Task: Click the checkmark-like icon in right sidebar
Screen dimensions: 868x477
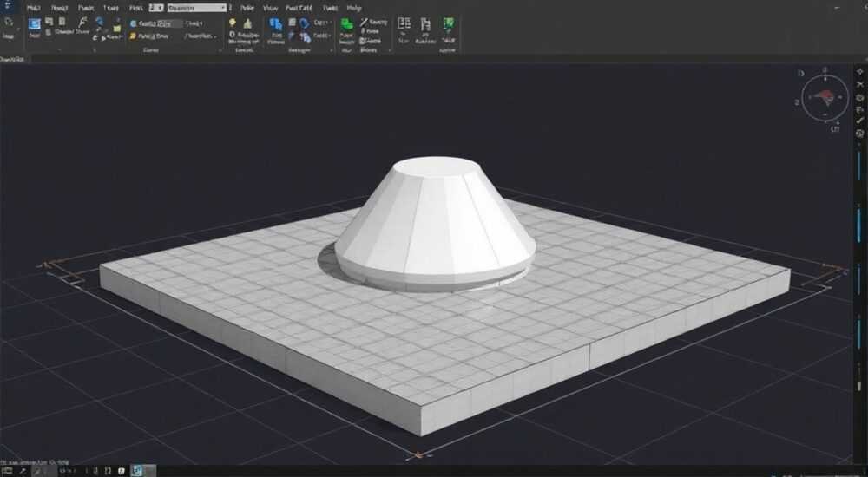Action: click(x=859, y=120)
